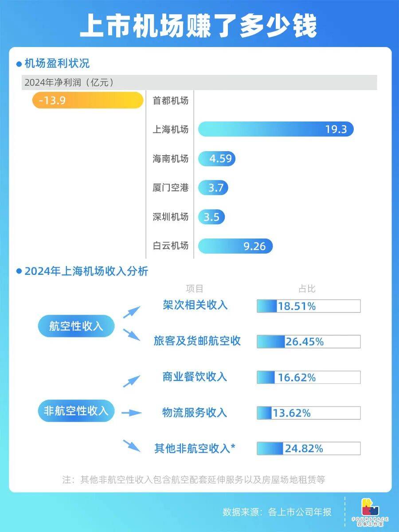Select the 非航空性收入 pill button

(x=76, y=411)
